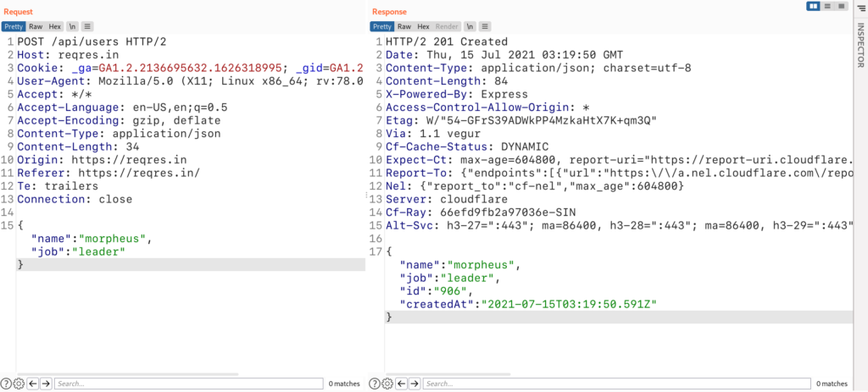Toggle \n non-printable characters in Response panel
This screenshot has height=392, width=868.
pyautogui.click(x=470, y=26)
